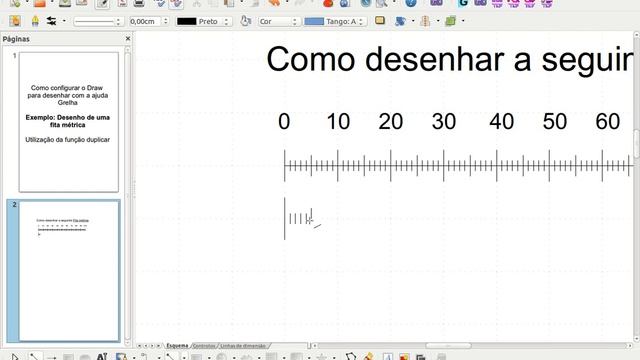Open the Fontwork Gallery icon

point(387,357)
